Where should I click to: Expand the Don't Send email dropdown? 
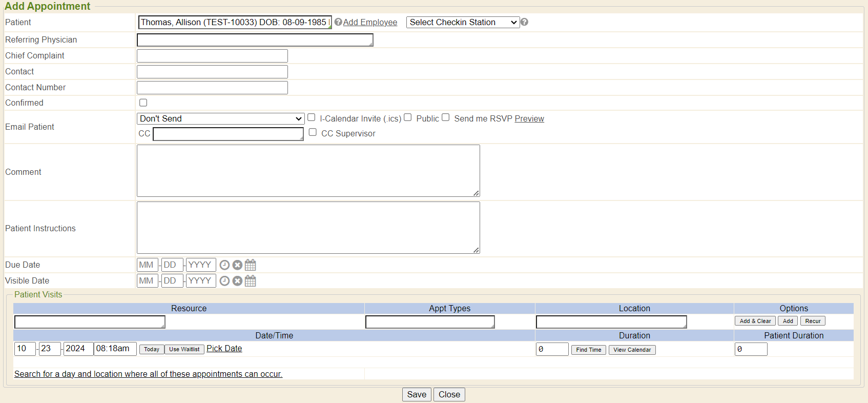tap(221, 118)
